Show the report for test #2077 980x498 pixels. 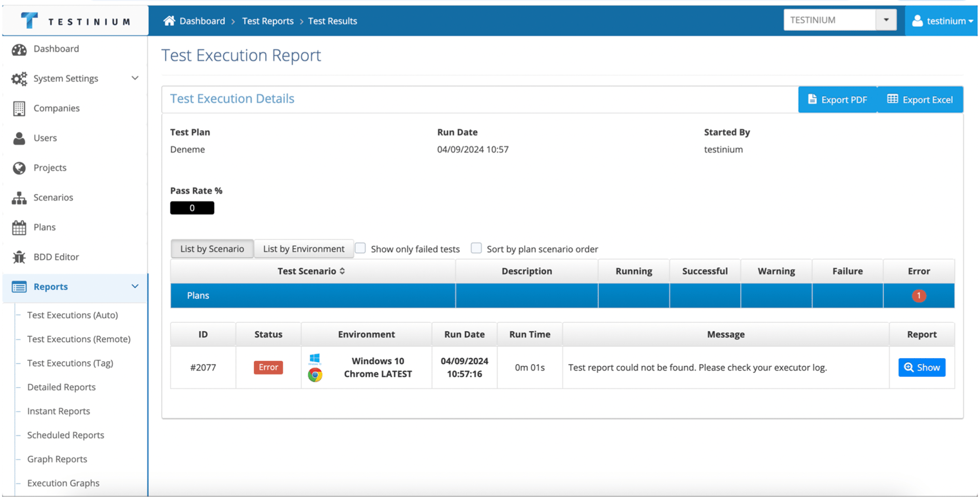coord(922,367)
